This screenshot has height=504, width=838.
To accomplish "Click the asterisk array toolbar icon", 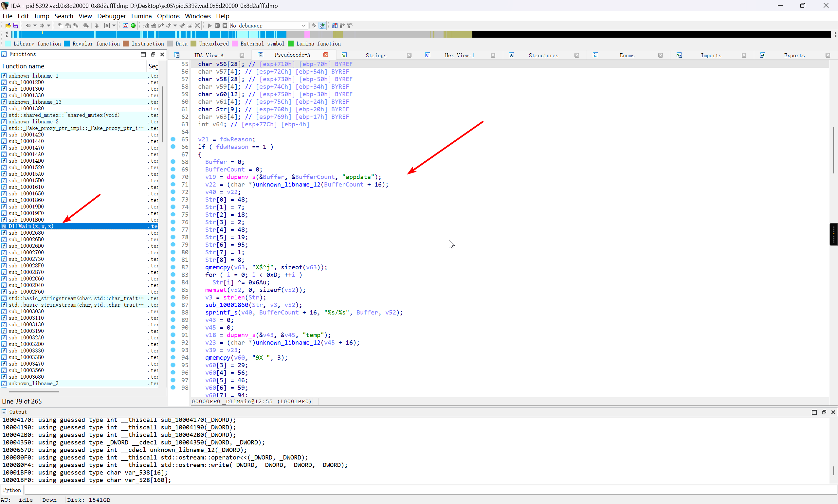I will 182,26.
